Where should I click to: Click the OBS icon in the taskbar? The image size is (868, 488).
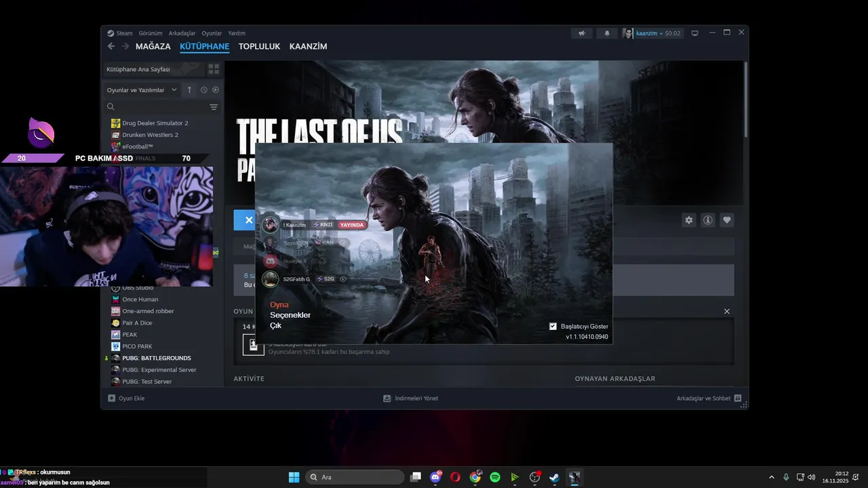click(x=534, y=477)
